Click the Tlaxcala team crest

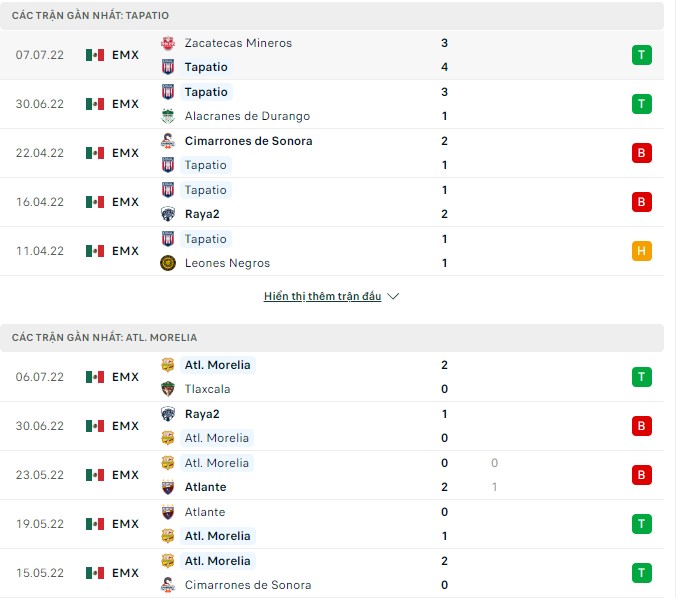(x=168, y=389)
